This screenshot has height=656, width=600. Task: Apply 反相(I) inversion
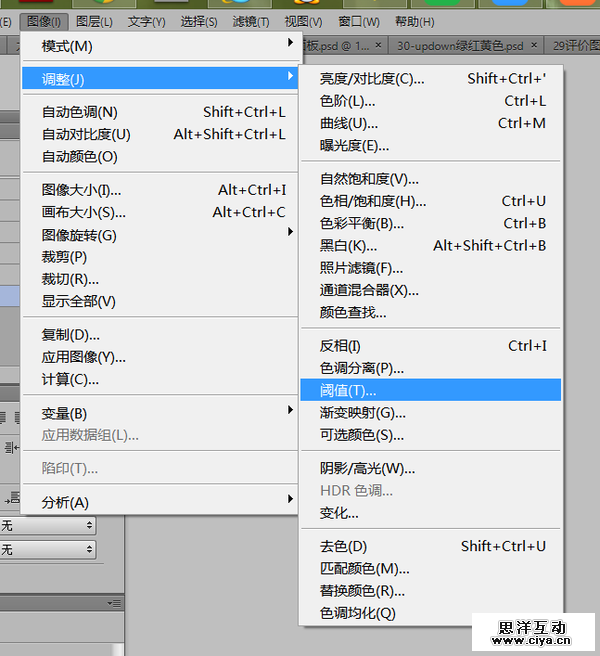(431, 346)
